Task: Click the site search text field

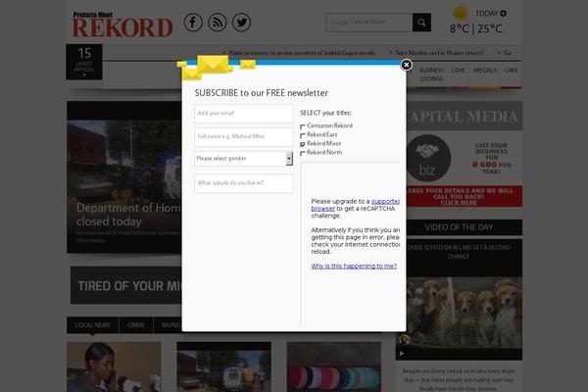Action: [369, 23]
